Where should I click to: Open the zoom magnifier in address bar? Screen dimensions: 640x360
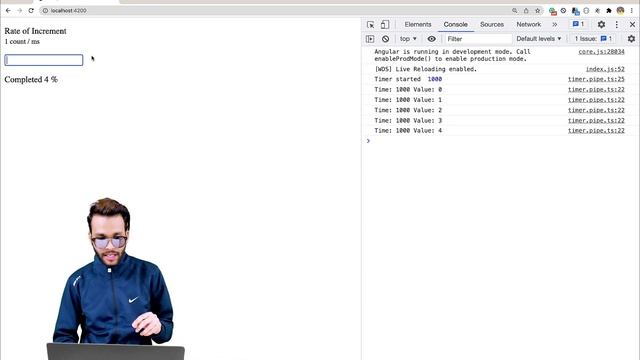tap(515, 11)
